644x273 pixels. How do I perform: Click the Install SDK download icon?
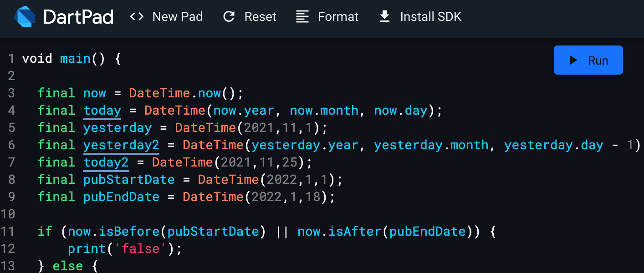click(384, 17)
